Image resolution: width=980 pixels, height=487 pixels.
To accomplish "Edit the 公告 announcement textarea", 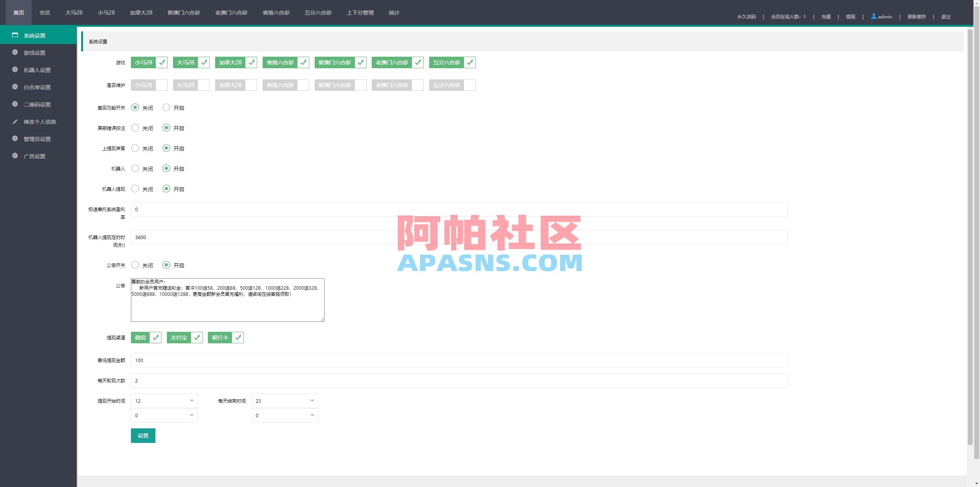I will [227, 300].
